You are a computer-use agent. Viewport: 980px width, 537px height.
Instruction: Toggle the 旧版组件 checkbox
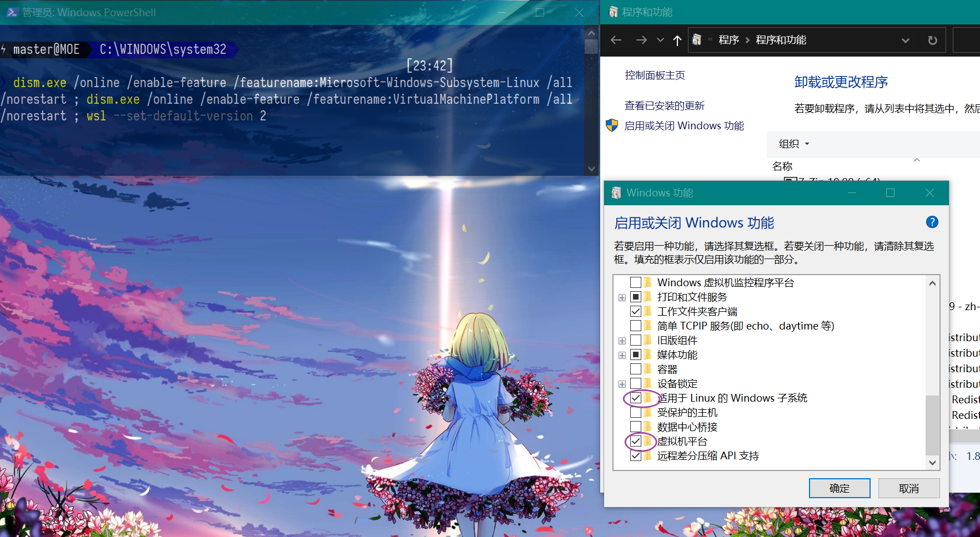[x=636, y=340]
